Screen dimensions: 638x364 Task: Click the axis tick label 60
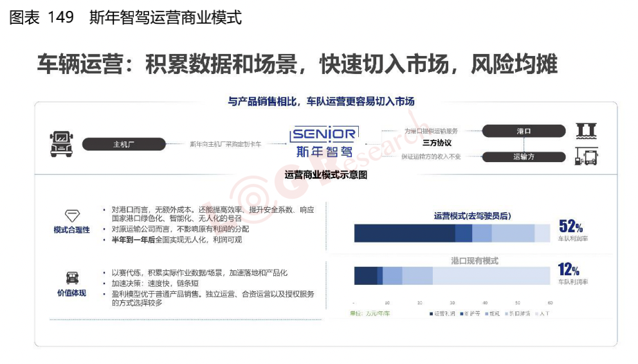550,303
